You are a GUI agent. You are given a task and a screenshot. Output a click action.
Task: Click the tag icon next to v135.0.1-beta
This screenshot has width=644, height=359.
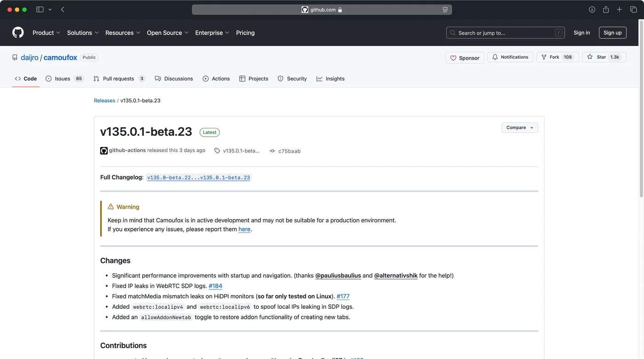217,151
